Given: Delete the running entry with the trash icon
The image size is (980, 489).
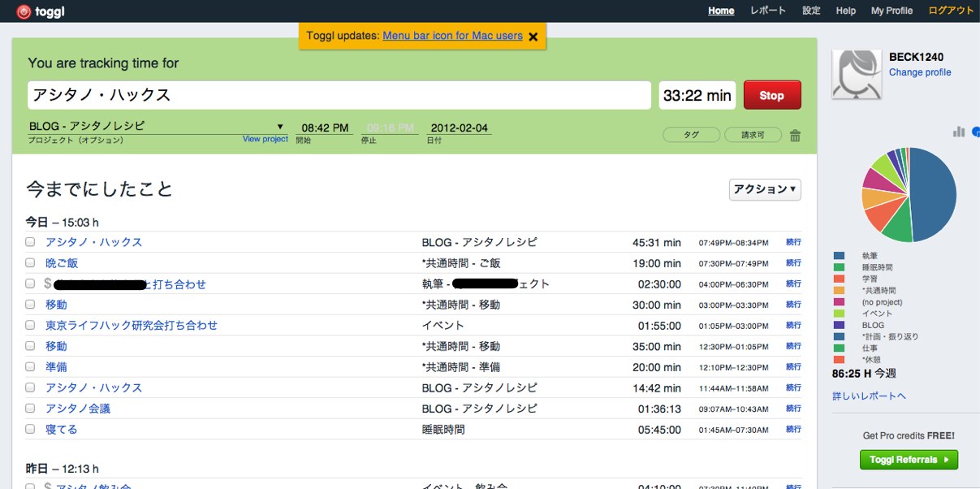Looking at the screenshot, I should [795, 136].
